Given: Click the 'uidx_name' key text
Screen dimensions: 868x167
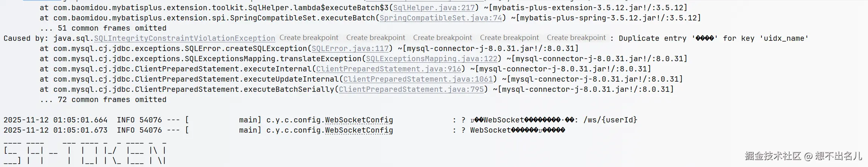Looking at the screenshot, I should (784, 38).
